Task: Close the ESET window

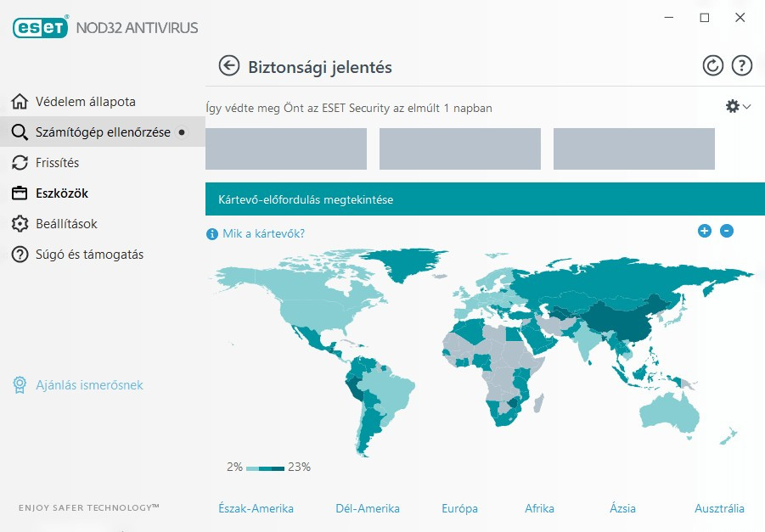Action: click(740, 18)
